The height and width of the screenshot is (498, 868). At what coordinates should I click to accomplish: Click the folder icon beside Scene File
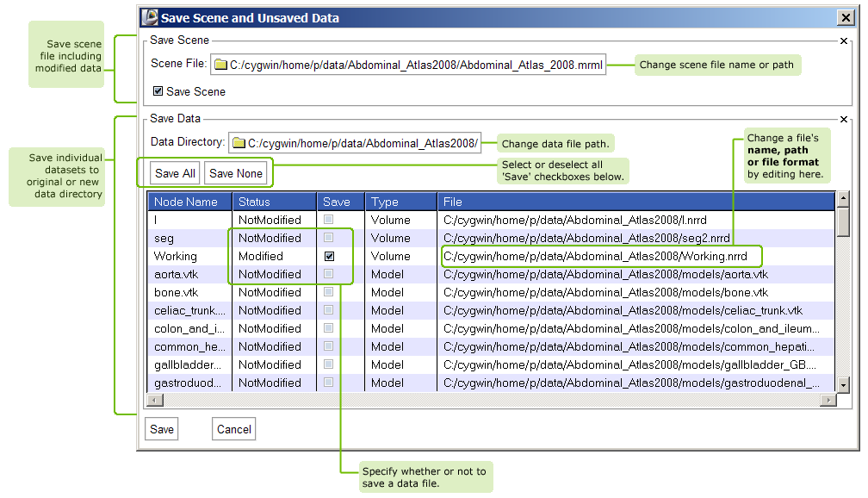click(220, 65)
